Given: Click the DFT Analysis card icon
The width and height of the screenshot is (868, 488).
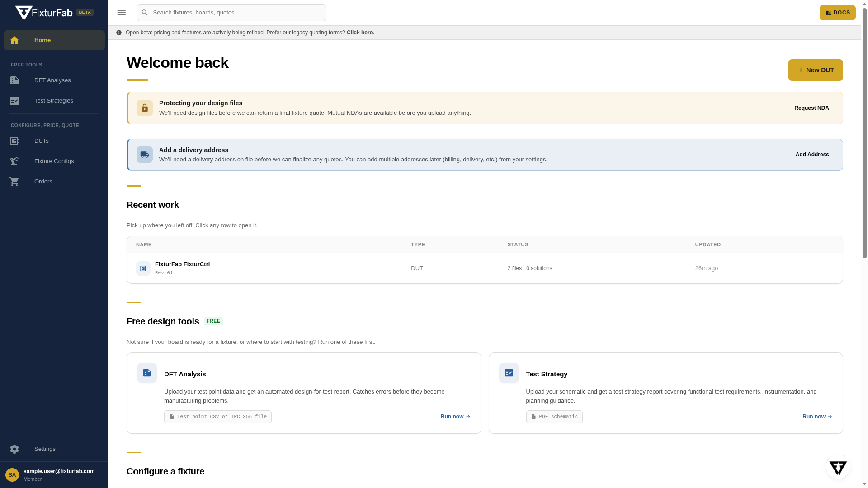Looking at the screenshot, I should coord(147,373).
